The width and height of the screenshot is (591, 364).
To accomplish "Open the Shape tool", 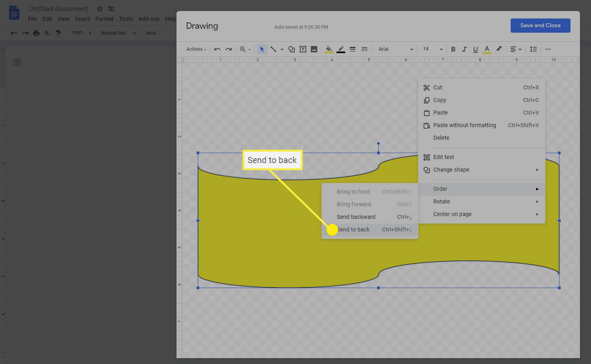I will click(x=292, y=49).
